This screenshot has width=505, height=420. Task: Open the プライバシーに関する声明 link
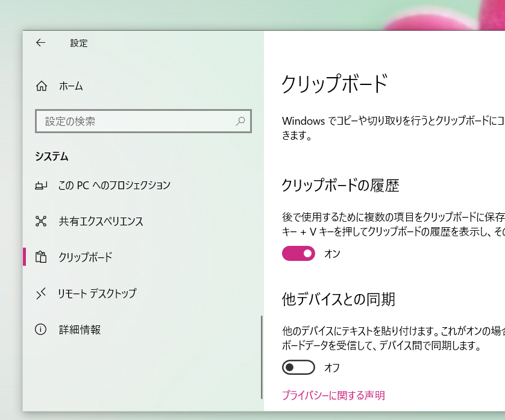coord(333,395)
